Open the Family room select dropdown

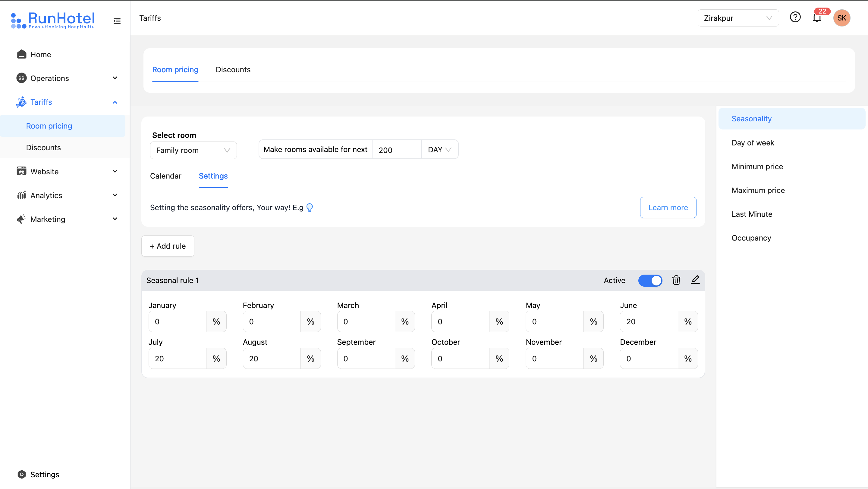pyautogui.click(x=193, y=150)
